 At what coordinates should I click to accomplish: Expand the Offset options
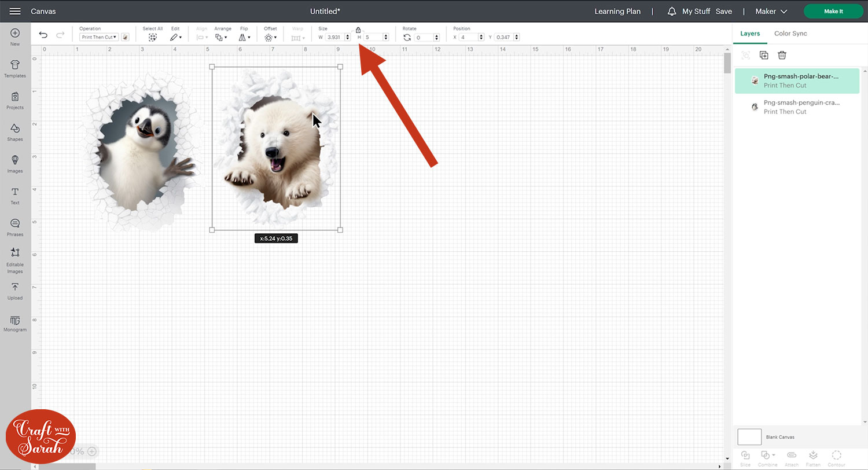coord(270,37)
